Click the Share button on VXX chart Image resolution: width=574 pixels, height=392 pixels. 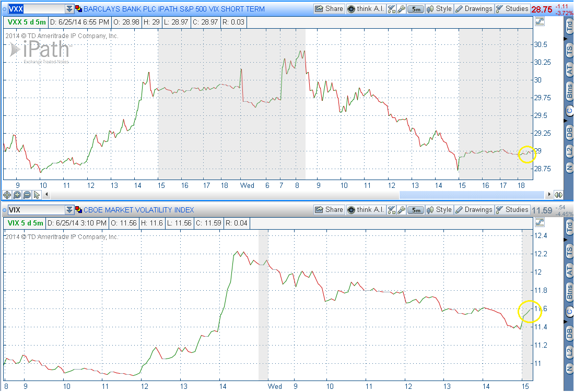[329, 9]
